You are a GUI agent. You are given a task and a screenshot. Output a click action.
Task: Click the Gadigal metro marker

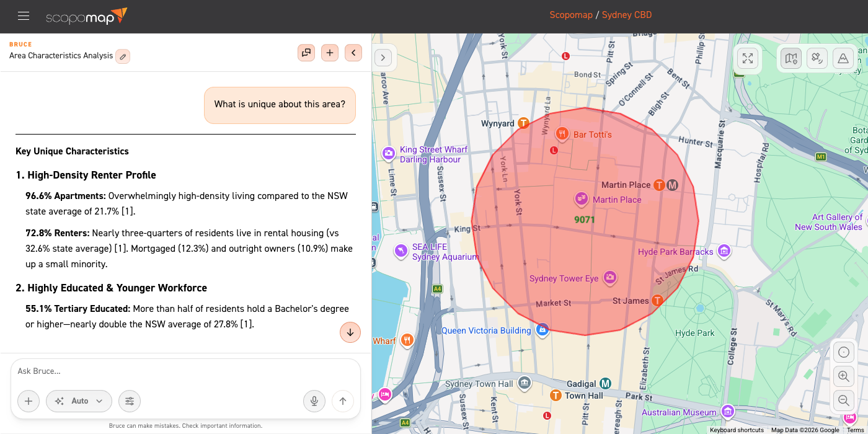pos(606,384)
